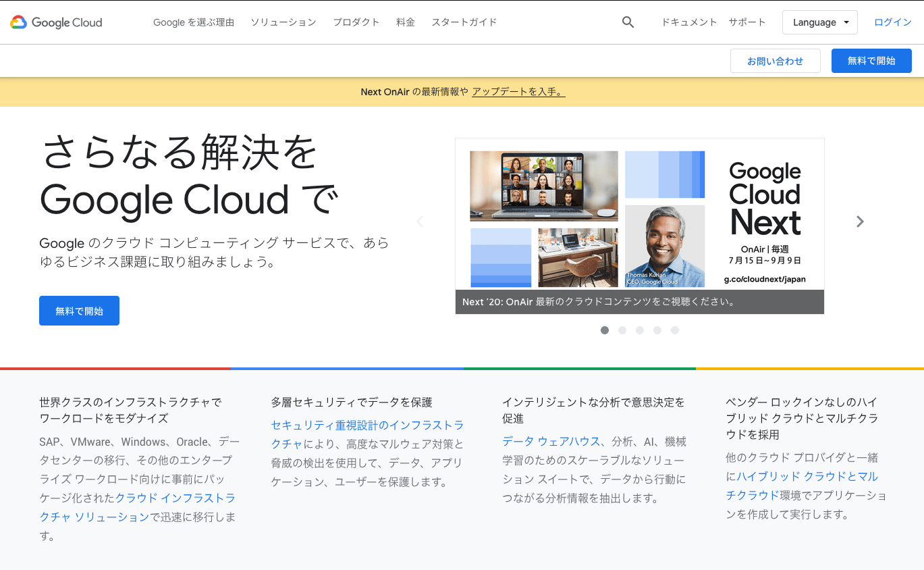
Task: Open the Language dropdown
Action: point(820,22)
